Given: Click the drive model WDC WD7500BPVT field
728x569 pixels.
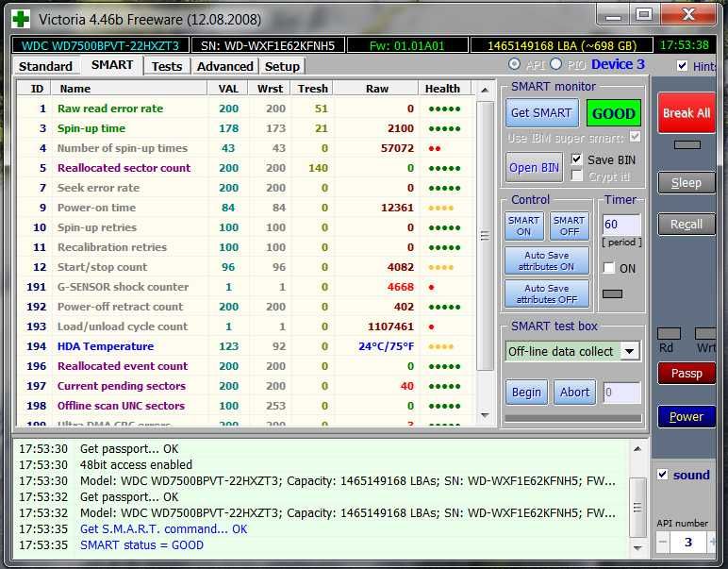Looking at the screenshot, I should click(x=100, y=45).
